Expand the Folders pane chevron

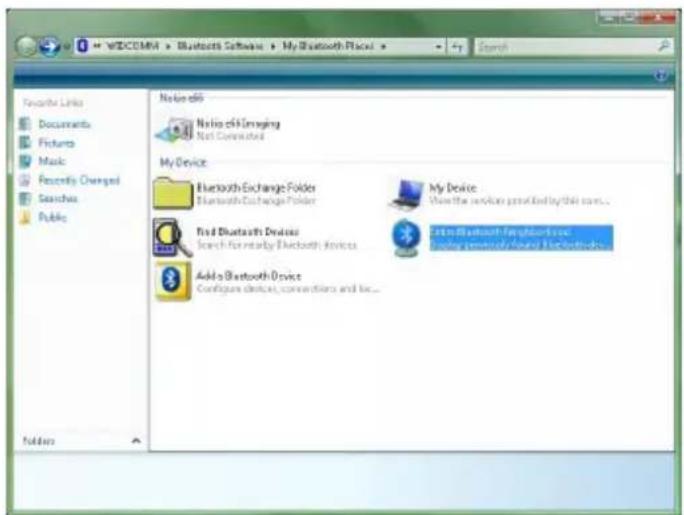pos(136,440)
